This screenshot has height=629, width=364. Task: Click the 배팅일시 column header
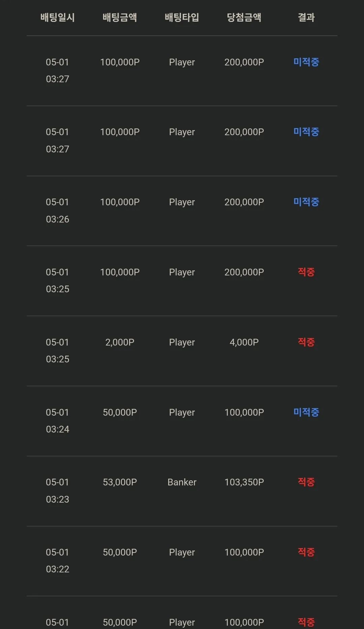(58, 18)
